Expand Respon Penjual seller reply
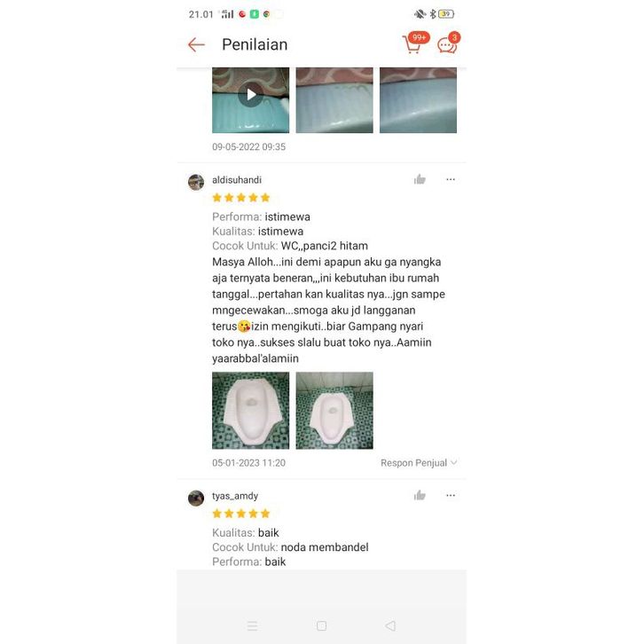The height and width of the screenshot is (644, 644). point(419,463)
